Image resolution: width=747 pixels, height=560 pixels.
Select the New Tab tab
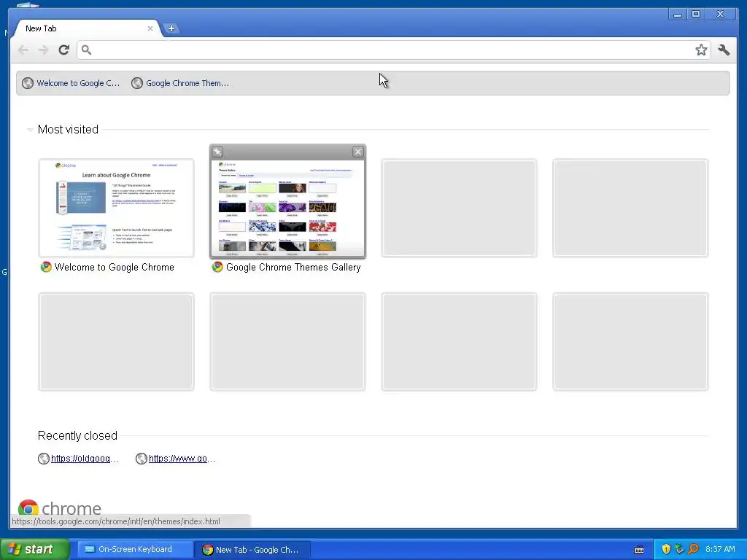click(86, 28)
